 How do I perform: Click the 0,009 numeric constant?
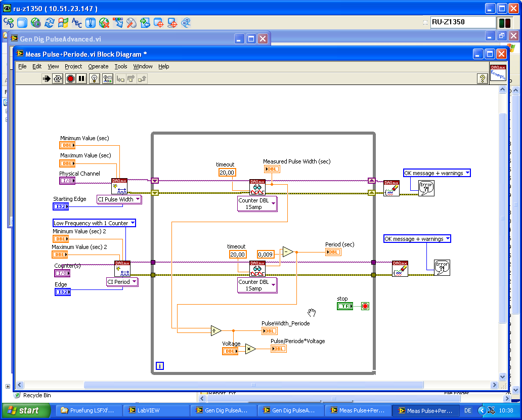click(x=266, y=255)
